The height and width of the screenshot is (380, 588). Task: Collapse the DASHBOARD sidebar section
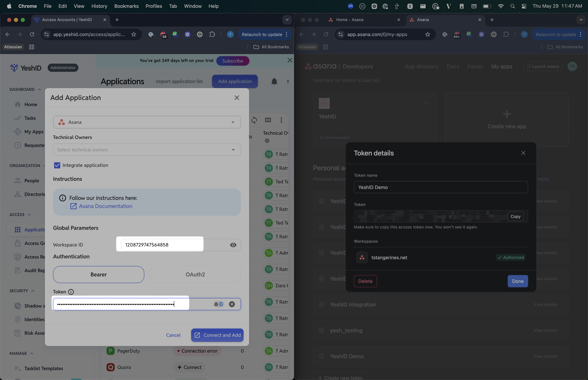(39, 89)
